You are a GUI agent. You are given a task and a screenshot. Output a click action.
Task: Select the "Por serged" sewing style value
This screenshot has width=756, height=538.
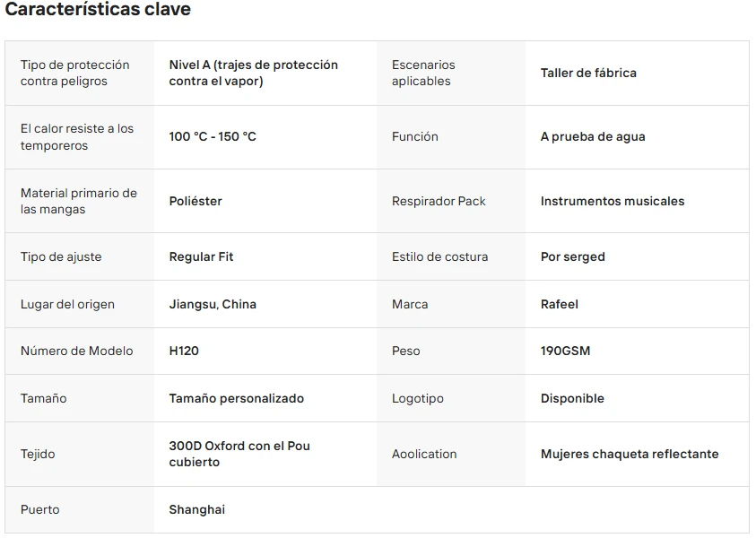pyautogui.click(x=572, y=256)
